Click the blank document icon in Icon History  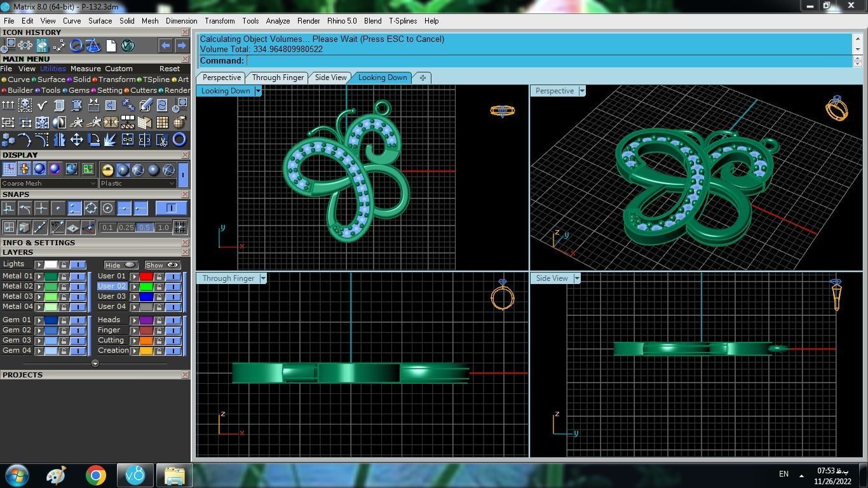tap(111, 45)
